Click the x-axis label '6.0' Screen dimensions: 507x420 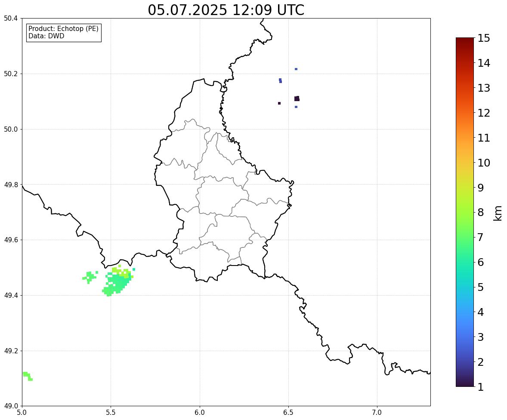[x=200, y=413]
